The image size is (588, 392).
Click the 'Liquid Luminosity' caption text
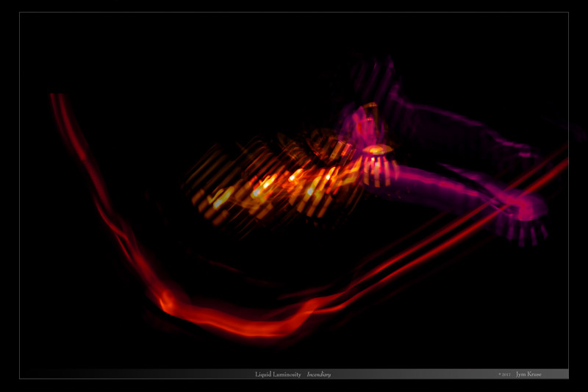click(x=278, y=374)
